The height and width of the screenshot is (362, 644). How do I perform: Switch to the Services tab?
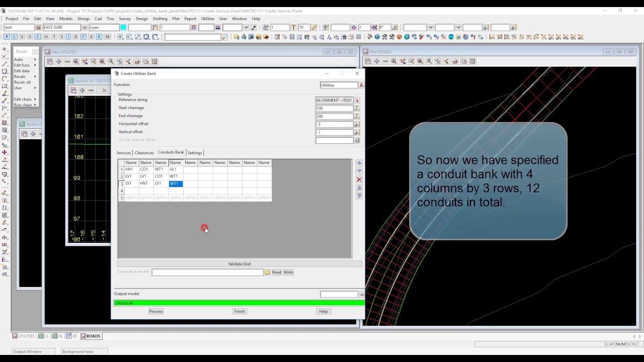(124, 153)
